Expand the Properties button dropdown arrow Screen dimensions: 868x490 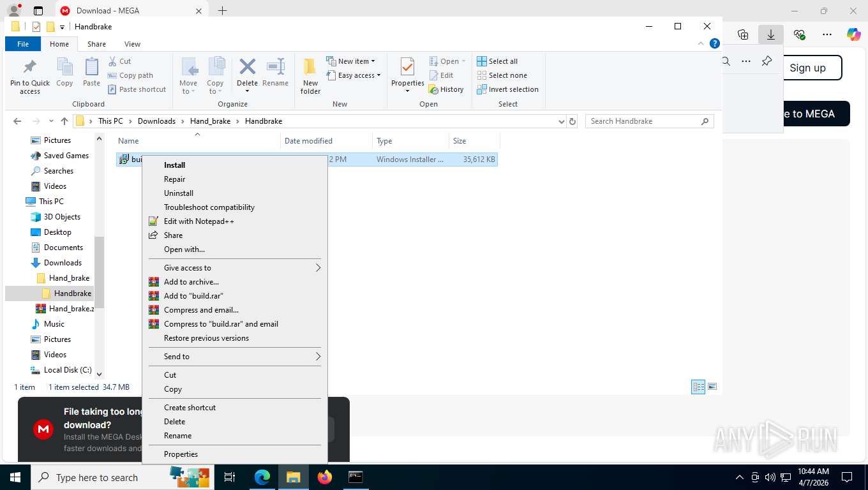407,91
